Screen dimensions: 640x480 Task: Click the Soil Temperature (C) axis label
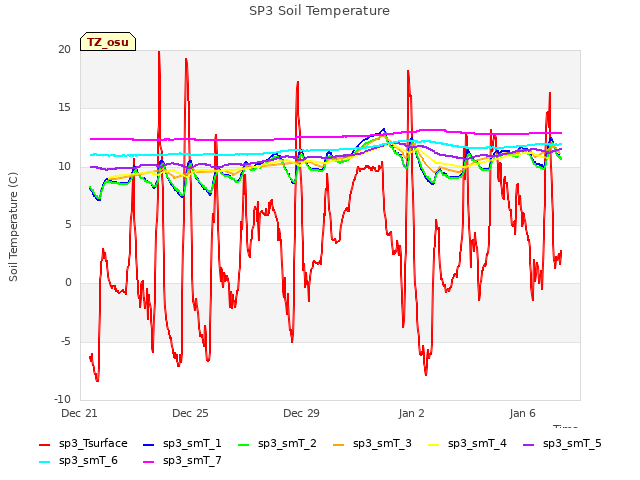[x=13, y=227]
